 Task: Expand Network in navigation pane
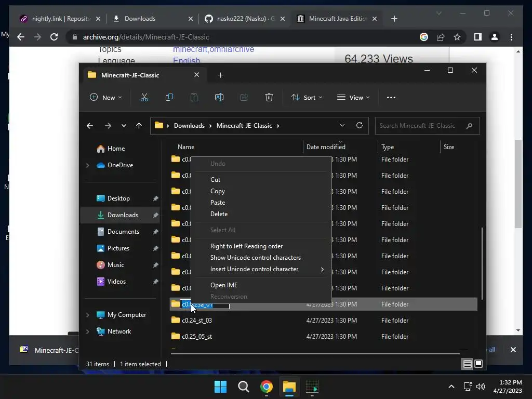(87, 331)
